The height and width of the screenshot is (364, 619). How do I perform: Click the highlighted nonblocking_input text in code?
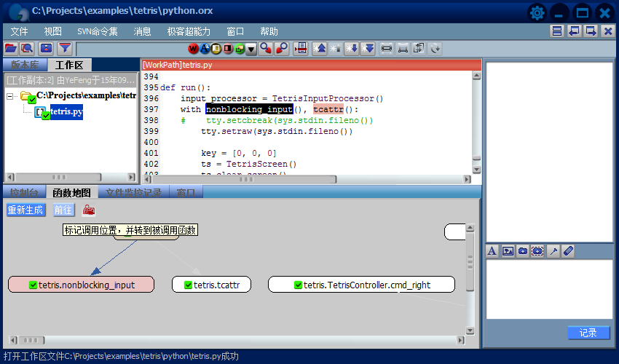click(x=249, y=109)
